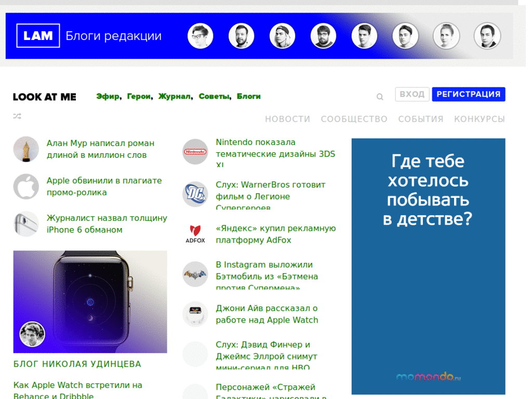
Task: Open the seventh editor avatar (woman)
Action: (x=446, y=36)
